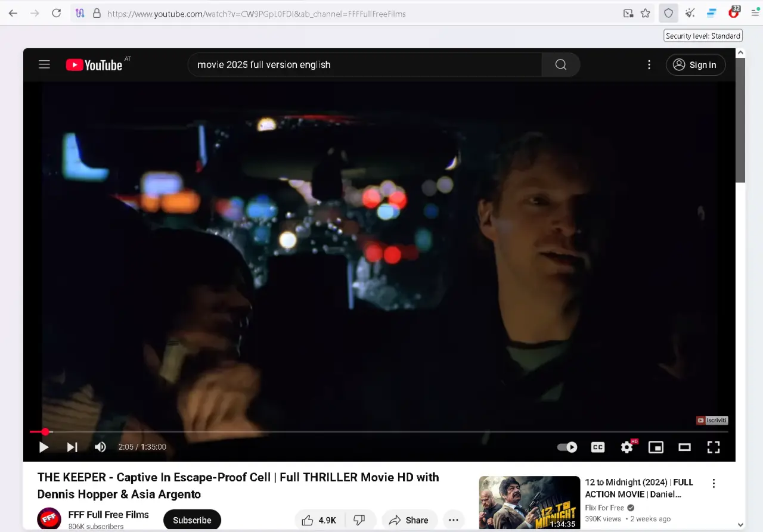This screenshot has width=763, height=532.
Task: Focus the YouTube search box
Action: (x=365, y=64)
